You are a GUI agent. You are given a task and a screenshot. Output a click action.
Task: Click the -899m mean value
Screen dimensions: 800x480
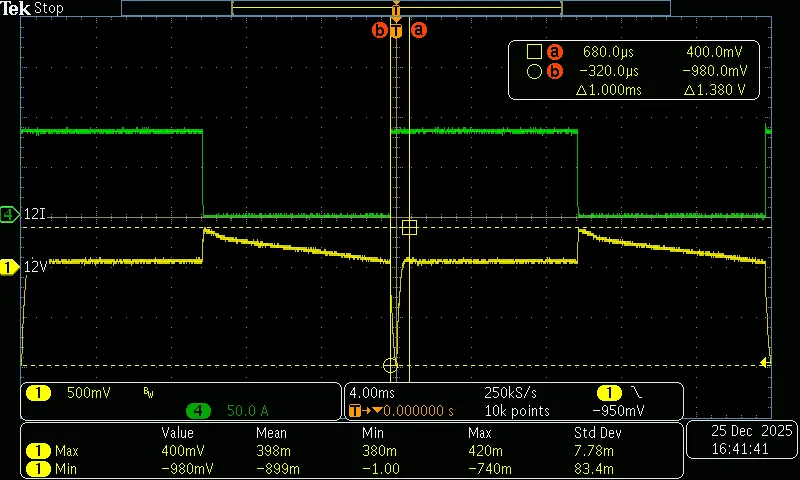tap(274, 468)
